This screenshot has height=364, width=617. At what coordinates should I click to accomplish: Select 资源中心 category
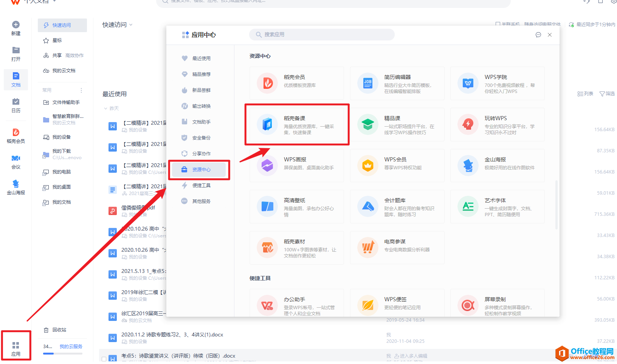(199, 170)
